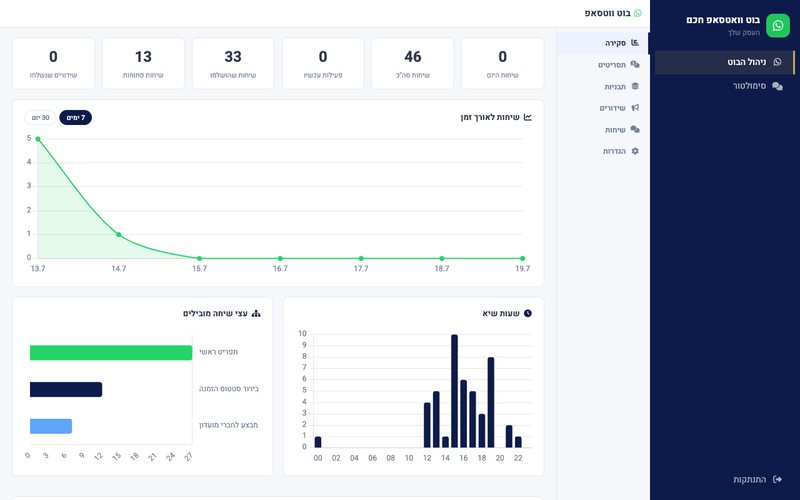Click the tallest peak-hours bar at 15
This screenshot has width=800, height=500.
[x=455, y=391]
